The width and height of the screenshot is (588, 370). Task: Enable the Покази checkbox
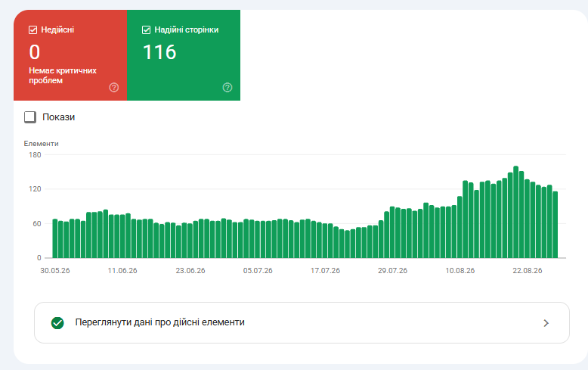tap(30, 117)
